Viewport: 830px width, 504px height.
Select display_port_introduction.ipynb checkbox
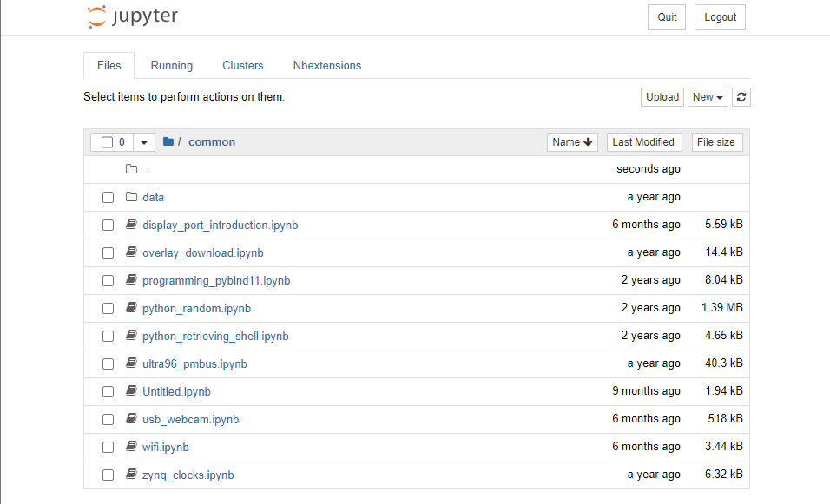click(x=108, y=226)
